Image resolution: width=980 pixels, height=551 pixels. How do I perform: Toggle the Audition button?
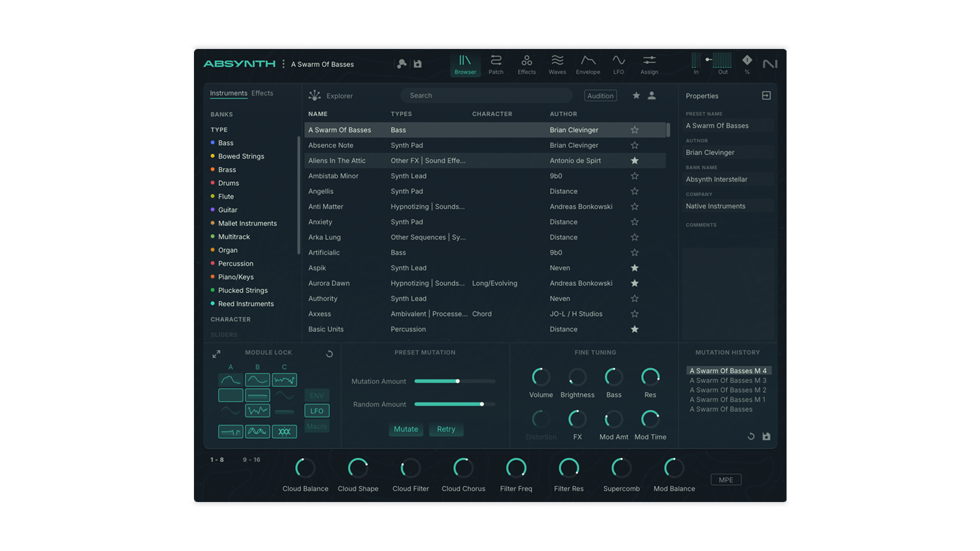tap(600, 95)
